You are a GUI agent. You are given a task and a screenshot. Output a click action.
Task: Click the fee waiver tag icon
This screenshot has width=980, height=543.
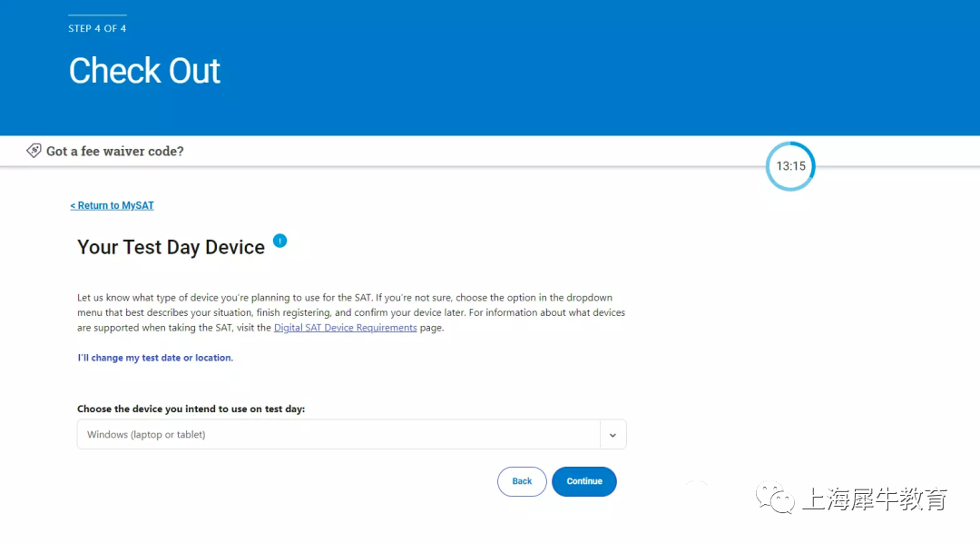[x=34, y=151]
